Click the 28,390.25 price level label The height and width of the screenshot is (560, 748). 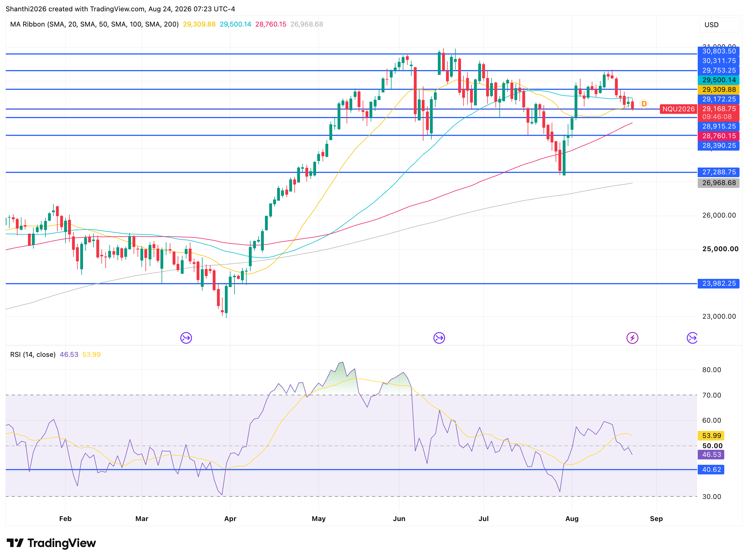(x=719, y=146)
